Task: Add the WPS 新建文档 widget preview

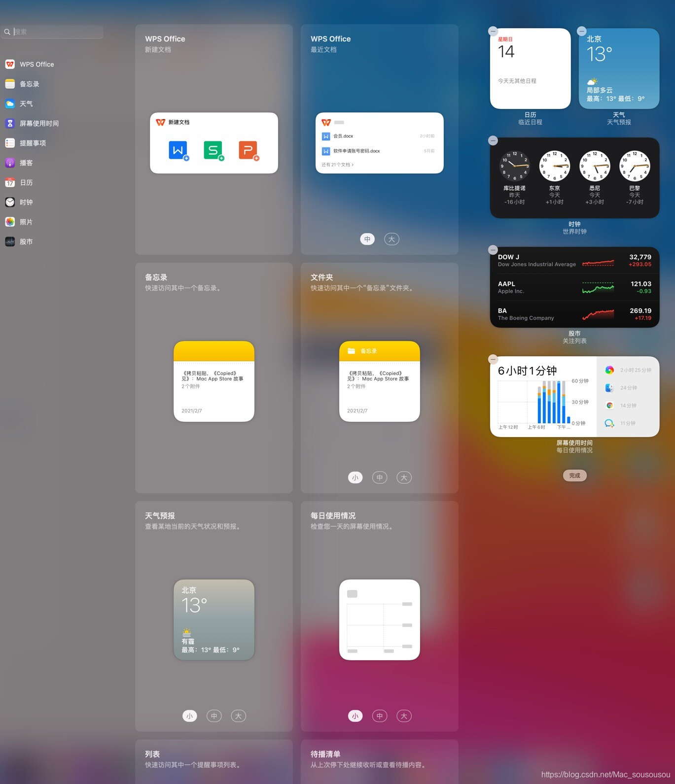Action: [x=214, y=143]
